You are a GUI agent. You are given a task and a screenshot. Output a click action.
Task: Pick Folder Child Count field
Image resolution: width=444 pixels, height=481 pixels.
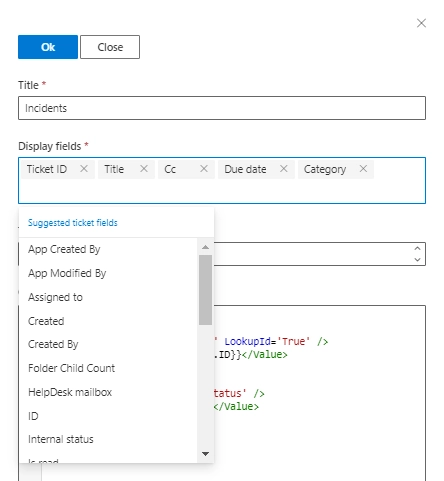pyautogui.click(x=108, y=368)
